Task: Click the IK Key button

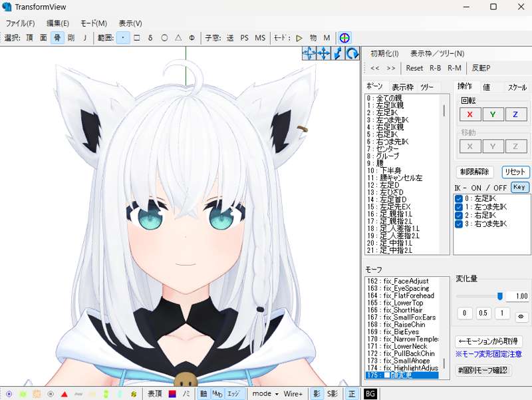Action: 519,187
